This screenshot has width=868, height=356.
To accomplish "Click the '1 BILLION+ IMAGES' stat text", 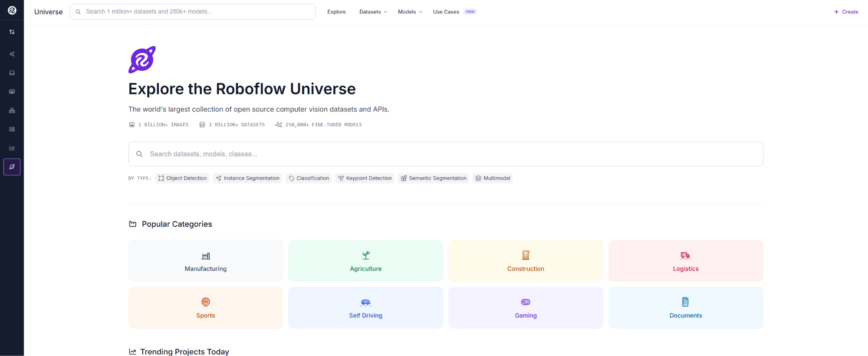I will [x=163, y=125].
